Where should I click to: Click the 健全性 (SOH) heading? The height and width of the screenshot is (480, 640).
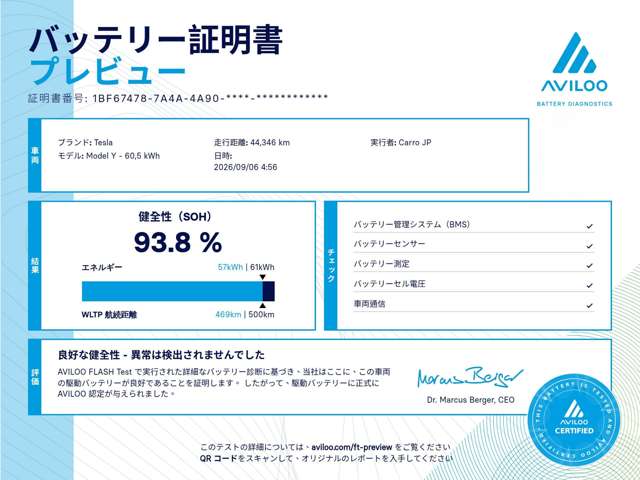click(x=175, y=217)
